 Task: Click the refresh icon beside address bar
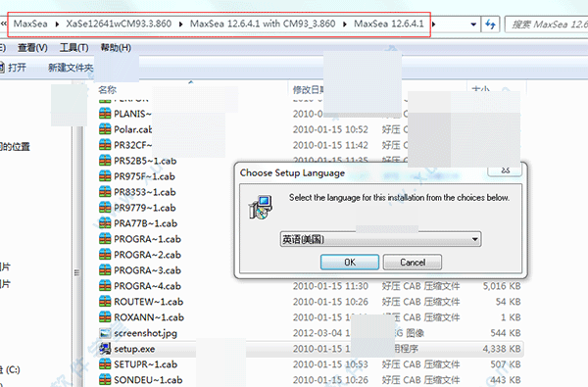coord(490,24)
